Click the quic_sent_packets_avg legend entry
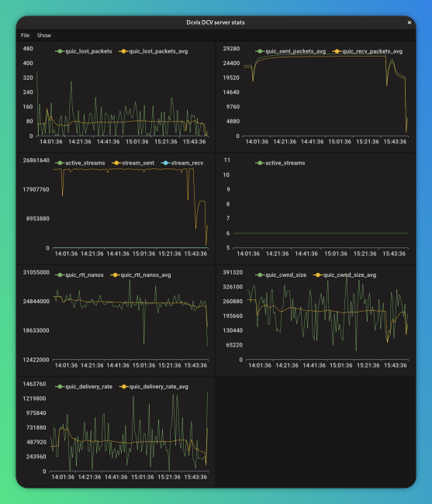 click(x=291, y=51)
